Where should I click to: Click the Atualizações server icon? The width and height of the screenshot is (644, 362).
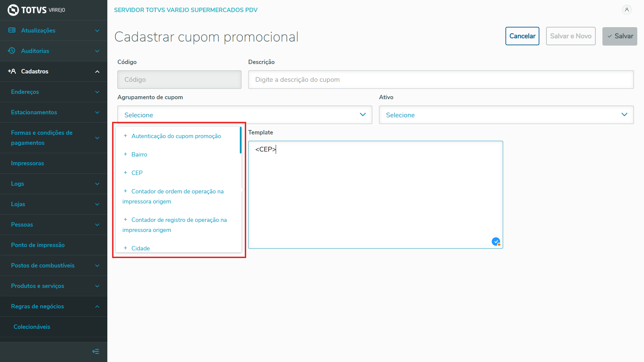coord(12,30)
